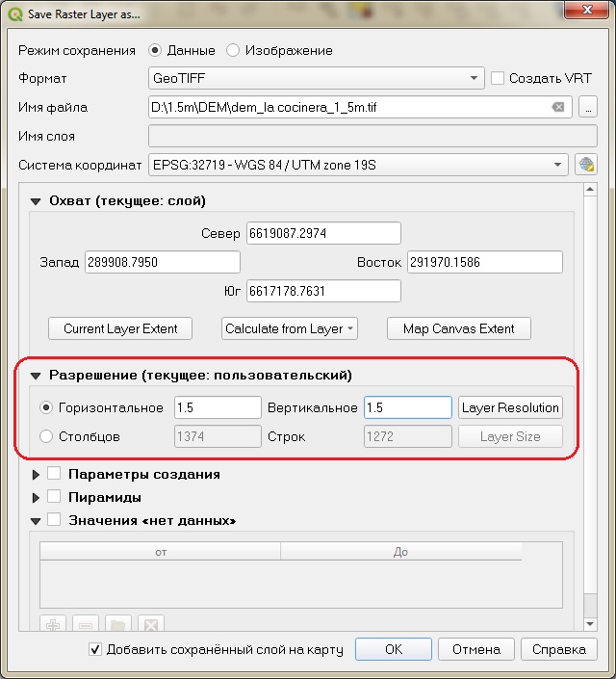Viewport: 616px width, 679px height.
Task: Select the Изображение save mode
Action: (233, 50)
